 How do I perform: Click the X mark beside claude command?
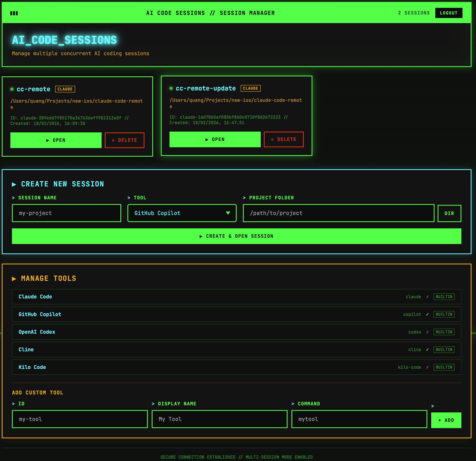pos(427,297)
